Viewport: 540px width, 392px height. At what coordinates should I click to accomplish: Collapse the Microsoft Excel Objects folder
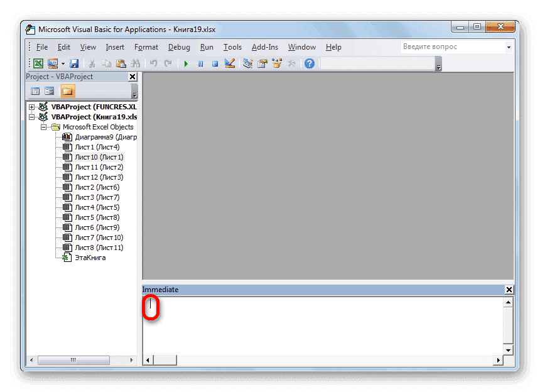coord(44,127)
